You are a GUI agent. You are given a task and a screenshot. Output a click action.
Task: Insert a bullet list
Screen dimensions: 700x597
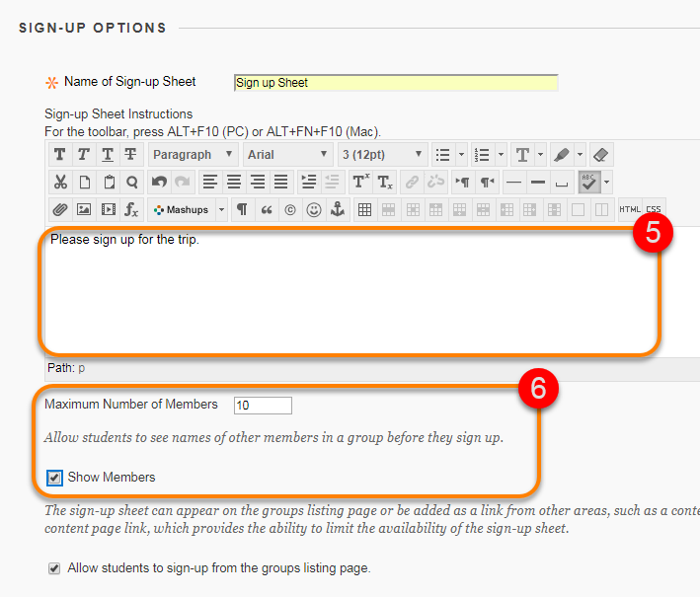tap(443, 155)
